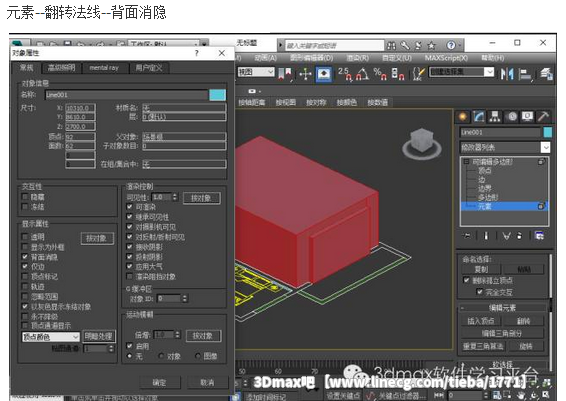Image resolution: width=566 pixels, height=401 pixels.
Task: Click object color swatch next to name field
Action: (x=217, y=95)
